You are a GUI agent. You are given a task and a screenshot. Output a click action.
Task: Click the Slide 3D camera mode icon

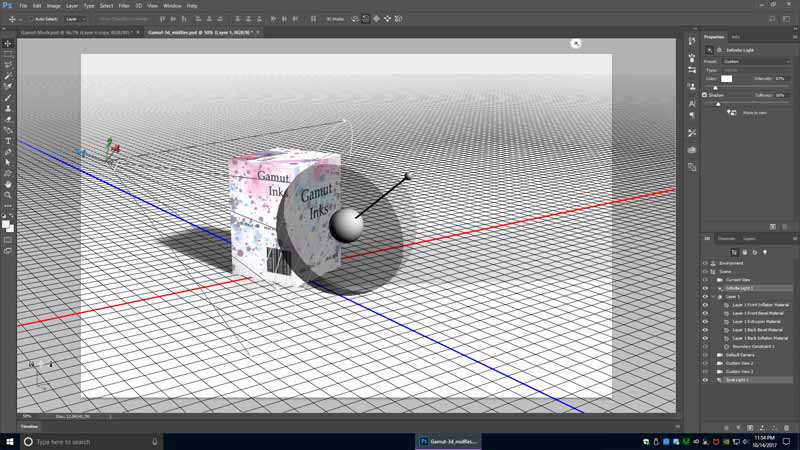[387, 19]
